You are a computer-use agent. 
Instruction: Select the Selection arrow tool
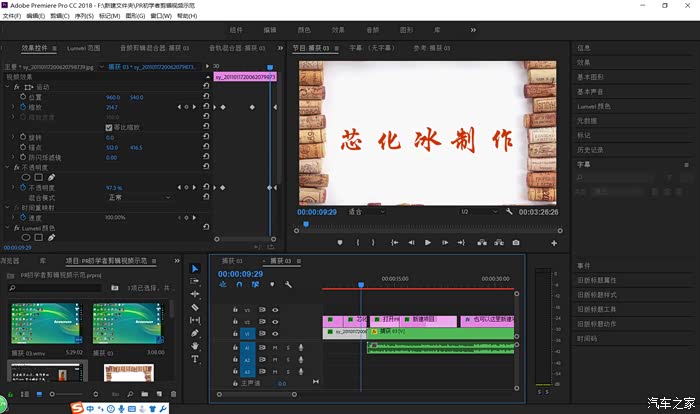coord(195,268)
